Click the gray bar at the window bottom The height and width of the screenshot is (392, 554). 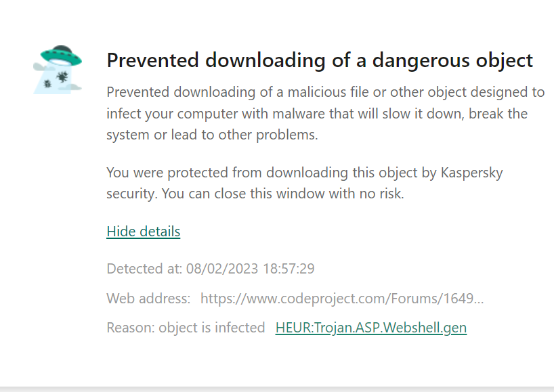click(x=277, y=389)
